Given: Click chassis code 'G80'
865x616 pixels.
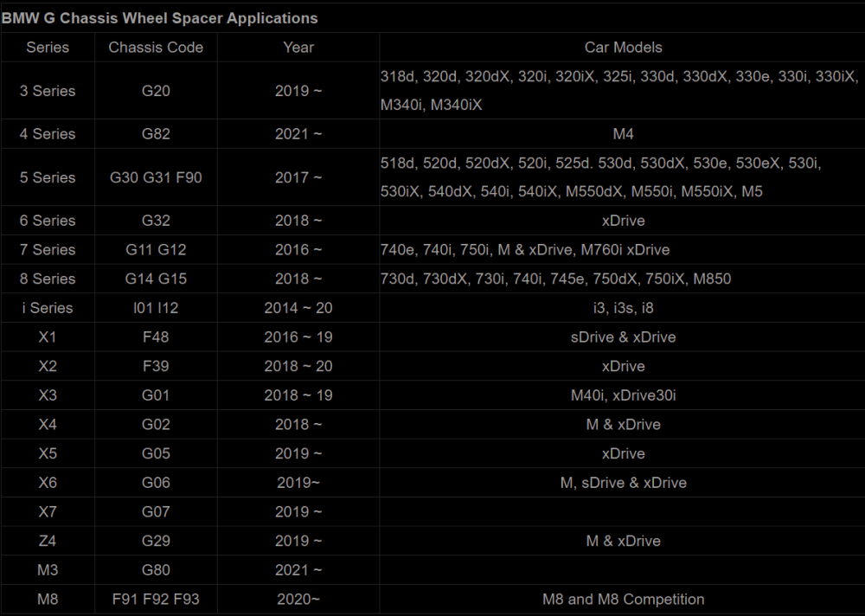Looking at the screenshot, I should [156, 569].
